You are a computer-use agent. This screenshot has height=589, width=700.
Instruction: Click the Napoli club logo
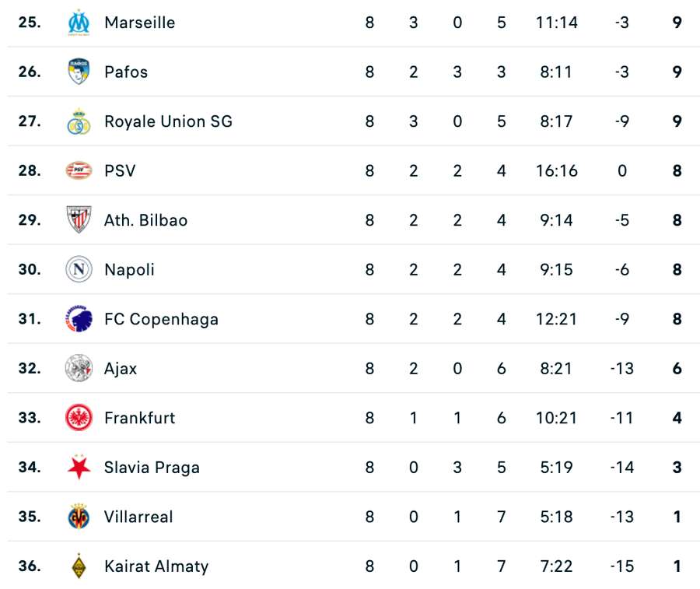(x=79, y=269)
